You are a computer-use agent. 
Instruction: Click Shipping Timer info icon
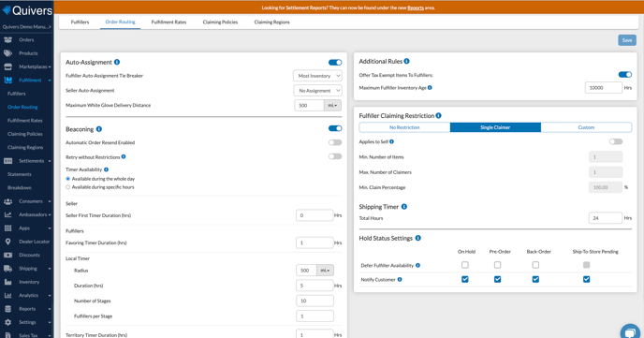pyautogui.click(x=404, y=207)
